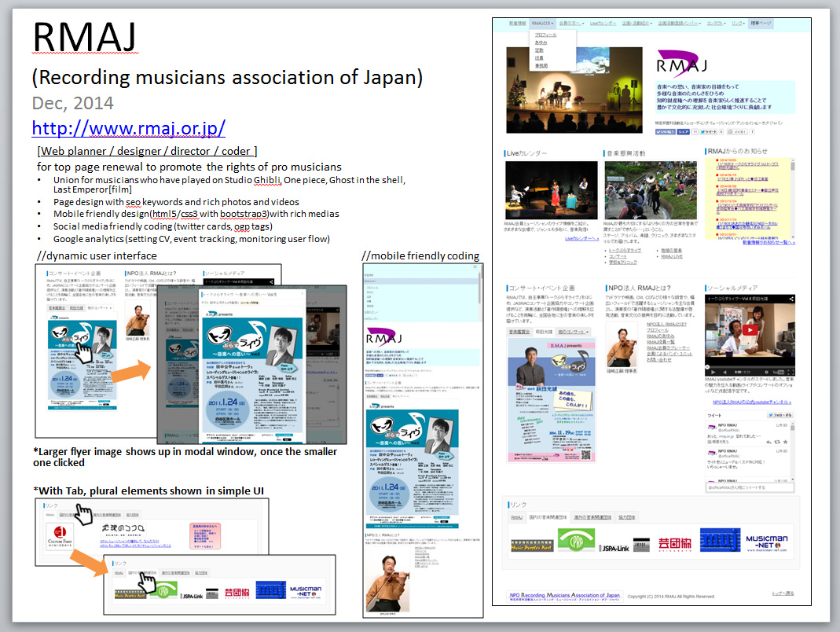Open the 新着情報 nav item
Screen dimensions: 840x632
click(517, 24)
